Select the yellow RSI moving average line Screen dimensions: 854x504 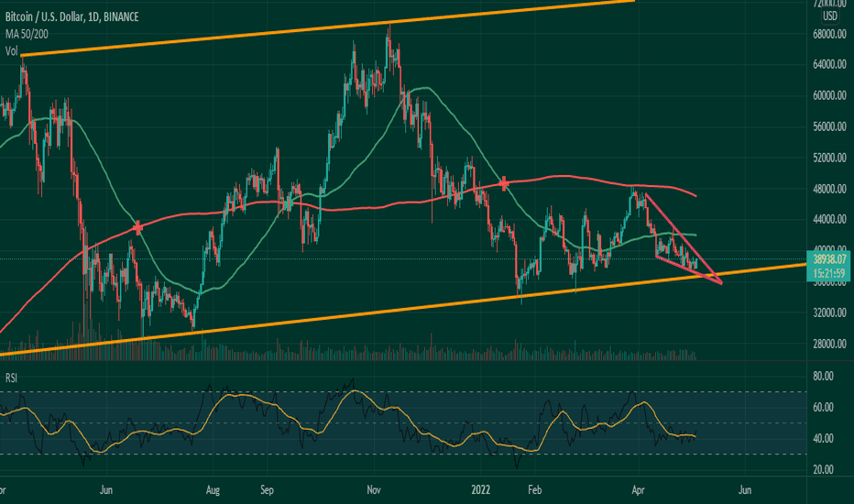pos(348,393)
